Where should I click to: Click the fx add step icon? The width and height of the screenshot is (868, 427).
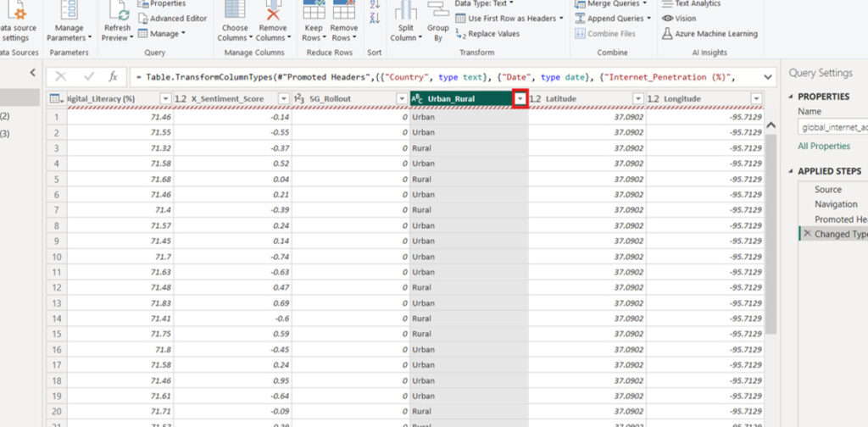pos(113,77)
